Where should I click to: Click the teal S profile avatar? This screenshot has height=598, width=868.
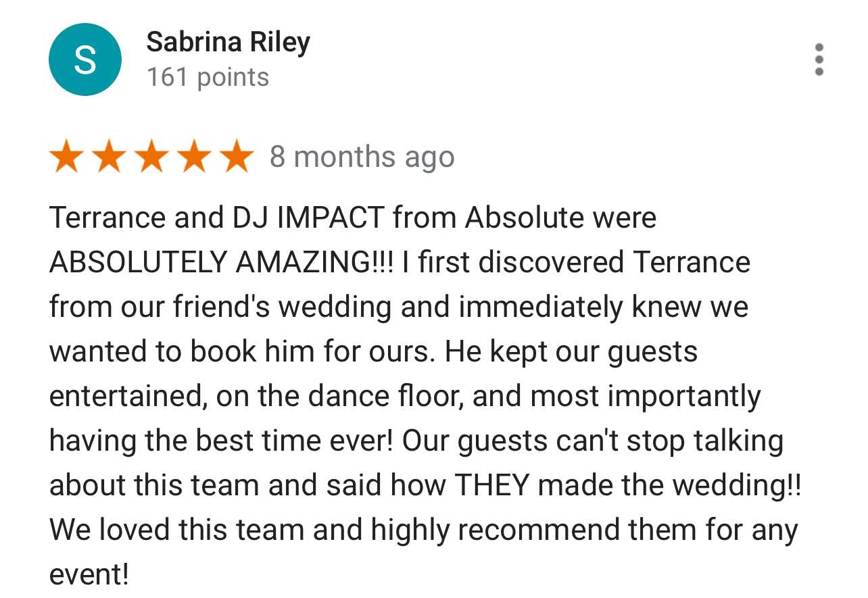pyautogui.click(x=85, y=59)
